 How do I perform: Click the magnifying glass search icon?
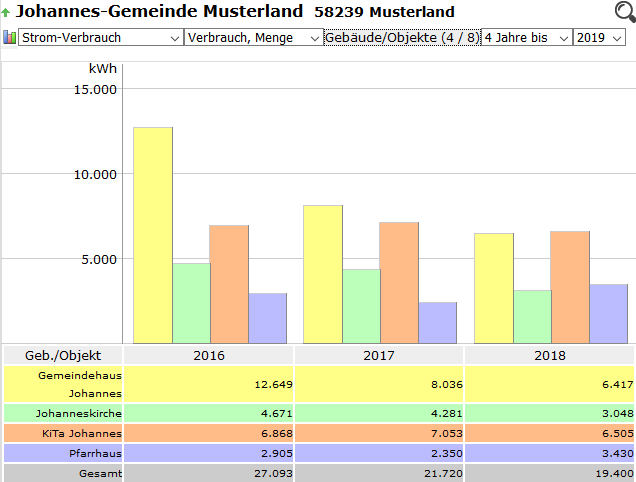(624, 12)
